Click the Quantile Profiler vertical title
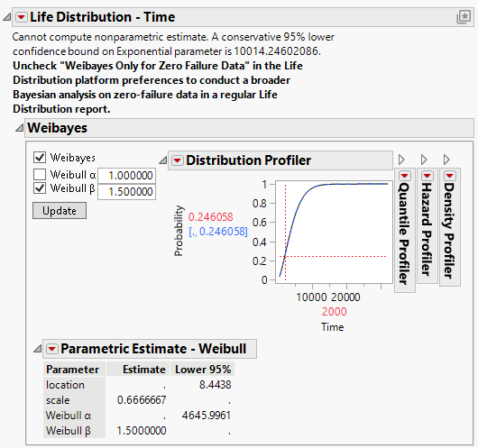 pos(404,233)
